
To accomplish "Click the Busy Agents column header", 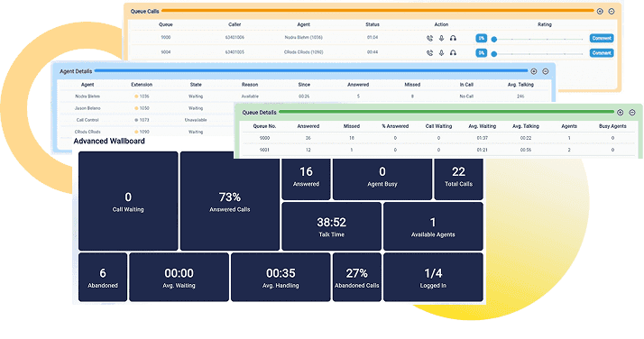I will tap(612, 126).
